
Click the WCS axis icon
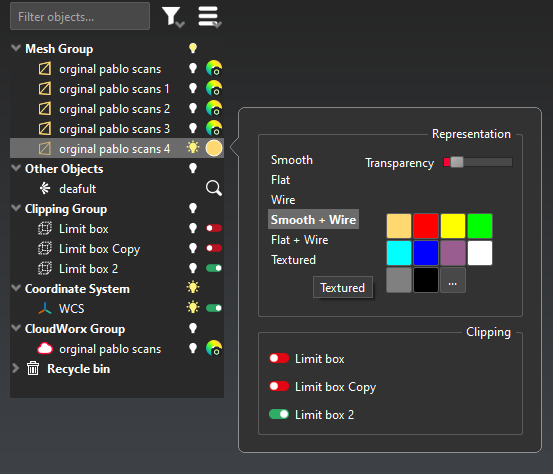[45, 309]
